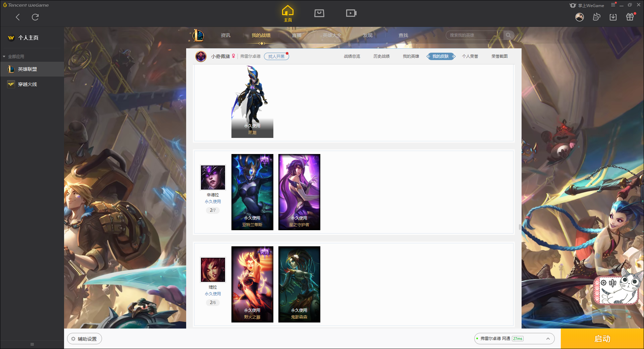Click the 野火之藤 skin card
The image size is (644, 349).
pyautogui.click(x=252, y=285)
